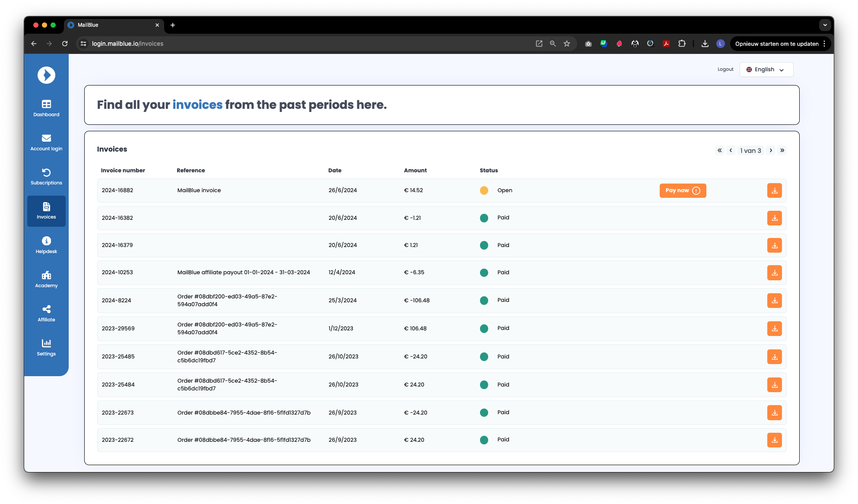The width and height of the screenshot is (858, 504).
Task: Bookmark this page with star icon
Action: point(567,44)
